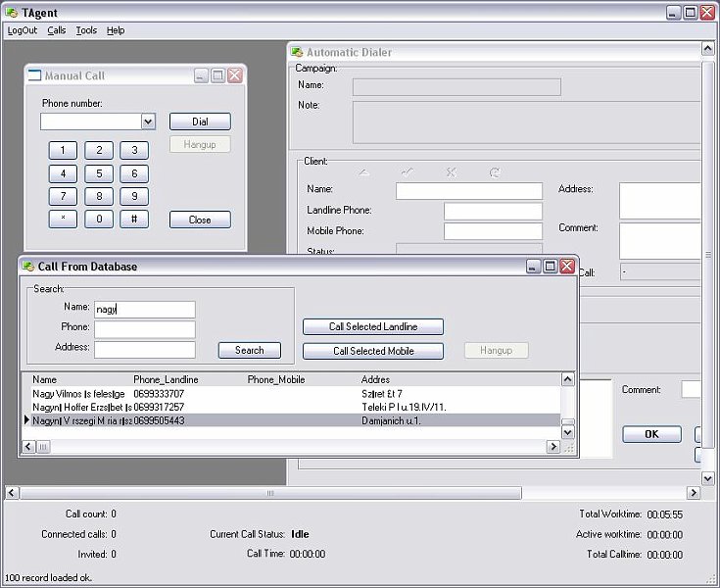Click the up-arrow navigator icon in Client section

363,172
